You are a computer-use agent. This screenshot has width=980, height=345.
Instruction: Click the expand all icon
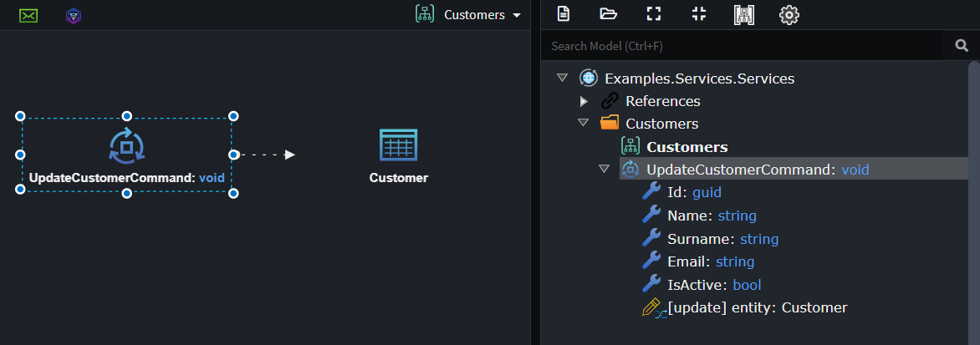(654, 13)
